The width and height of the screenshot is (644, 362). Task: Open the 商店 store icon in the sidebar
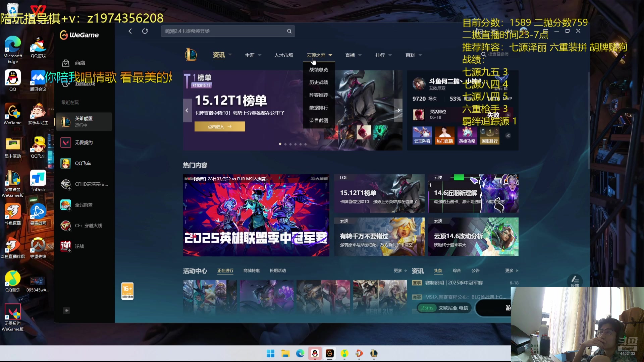click(66, 63)
